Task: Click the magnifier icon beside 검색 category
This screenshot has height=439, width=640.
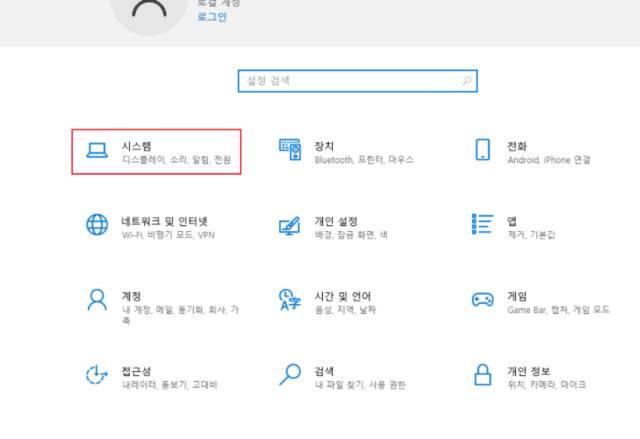Action: (x=290, y=375)
